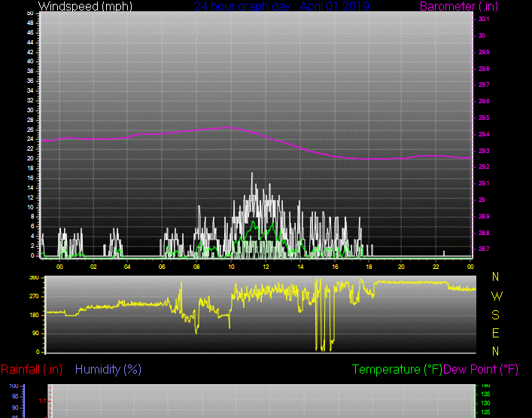The width and height of the screenshot is (532, 418).
Task: Click the "Barometer (.in)" axis title
Action: point(459,6)
